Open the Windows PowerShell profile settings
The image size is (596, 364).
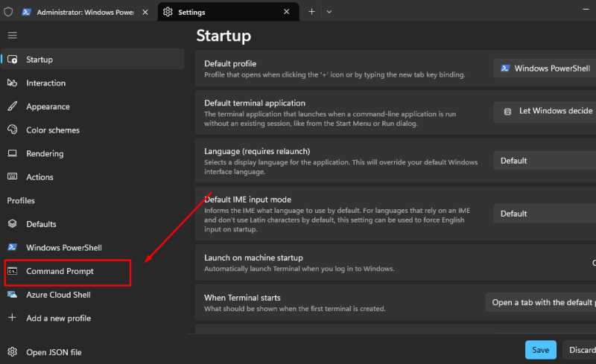pos(92,248)
